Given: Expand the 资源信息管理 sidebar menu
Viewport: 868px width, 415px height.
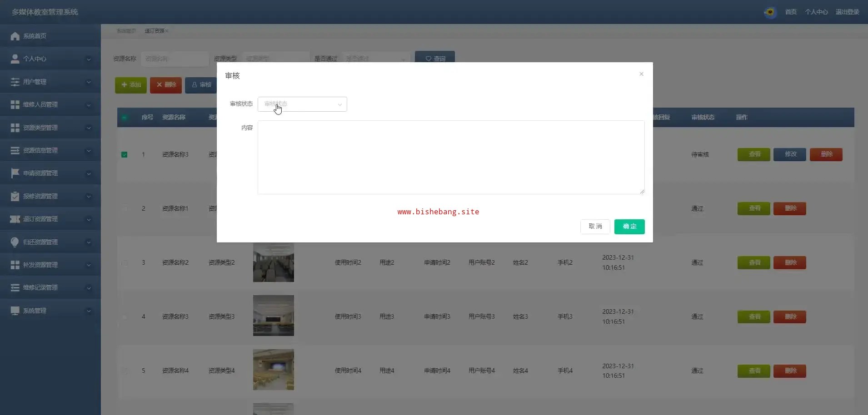Looking at the screenshot, I should (x=50, y=150).
